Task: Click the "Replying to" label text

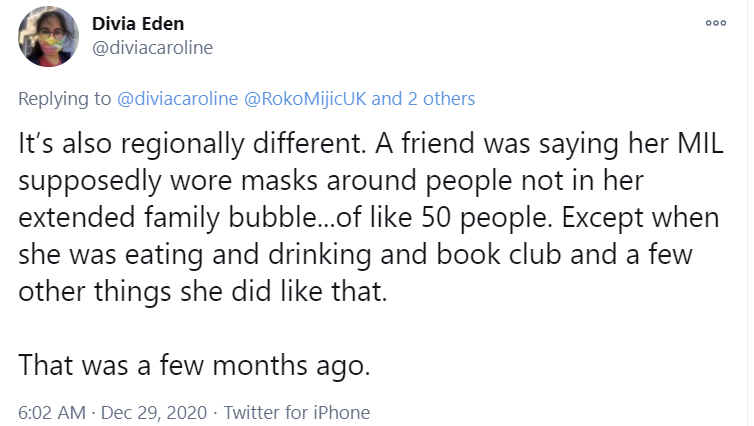Action: [x=65, y=99]
